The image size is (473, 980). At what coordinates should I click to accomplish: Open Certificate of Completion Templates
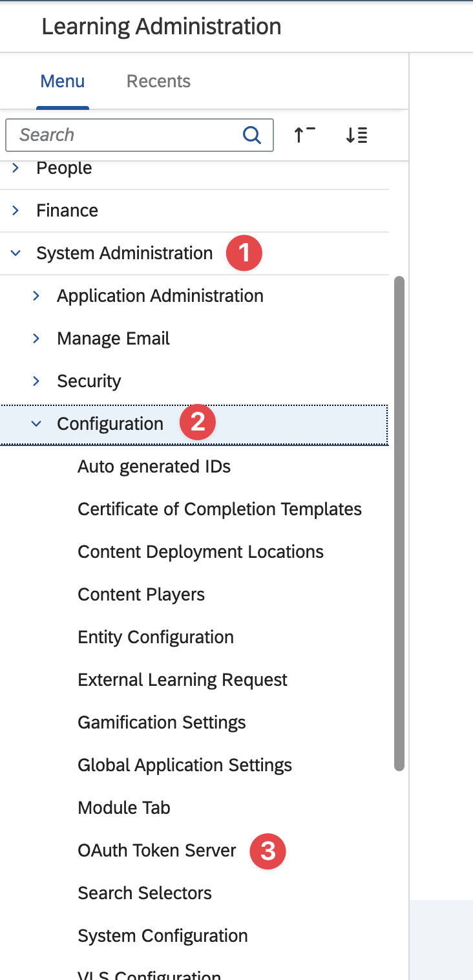click(x=220, y=509)
